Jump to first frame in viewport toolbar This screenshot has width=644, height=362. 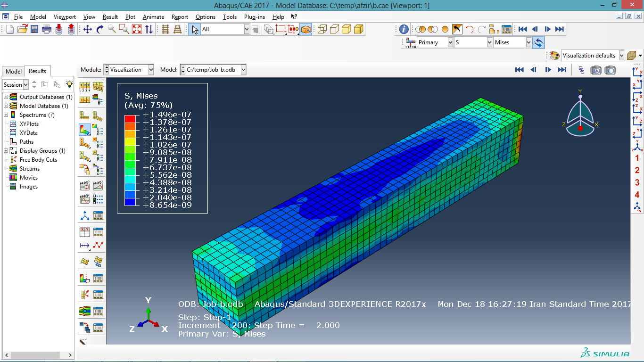tap(520, 70)
